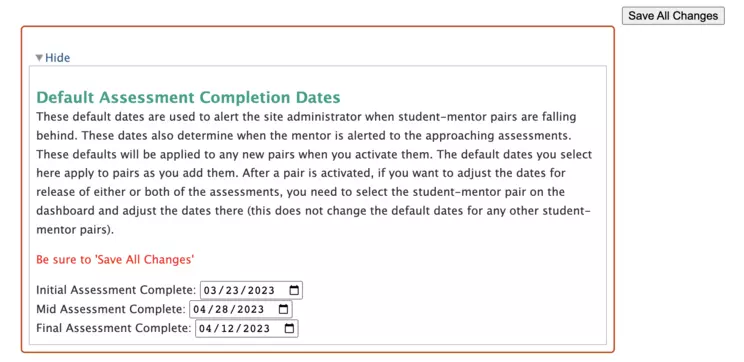Click the Mid Assessment Complete label

click(x=111, y=309)
